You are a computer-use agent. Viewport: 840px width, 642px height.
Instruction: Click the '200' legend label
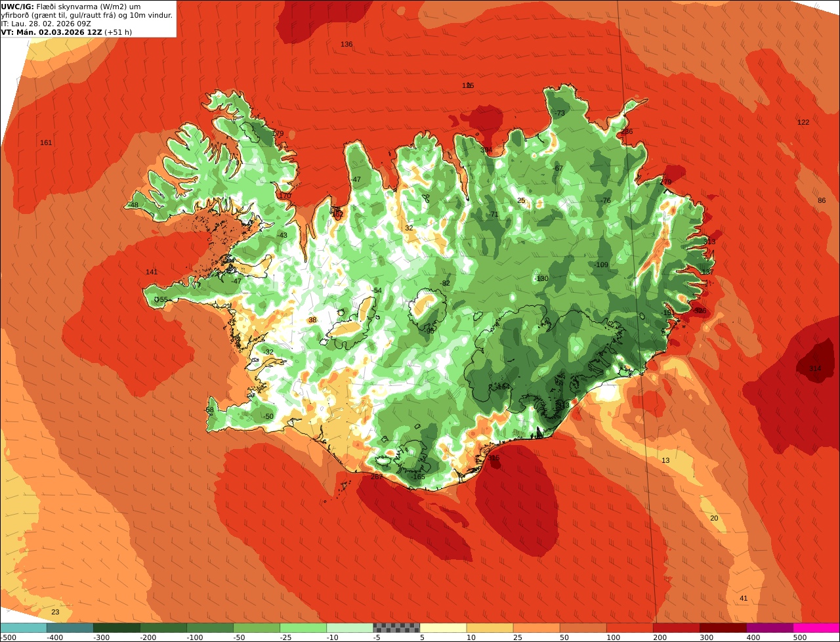660,637
